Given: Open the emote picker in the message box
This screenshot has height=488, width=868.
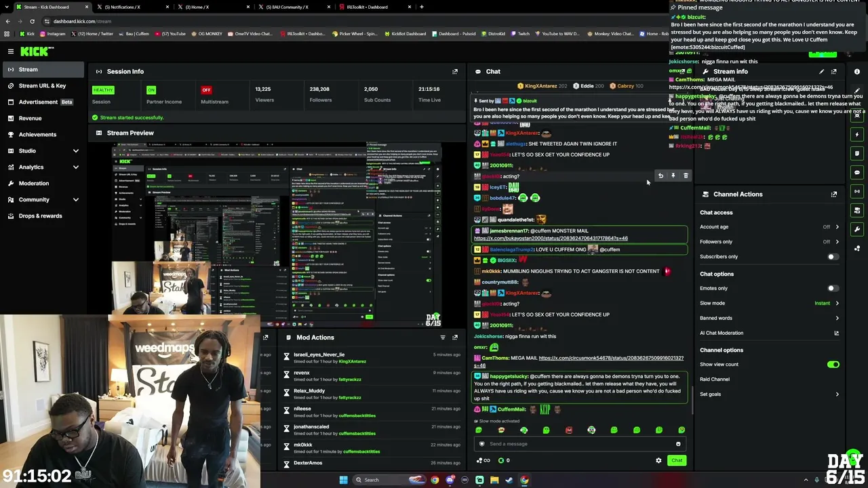Looking at the screenshot, I should (678, 444).
